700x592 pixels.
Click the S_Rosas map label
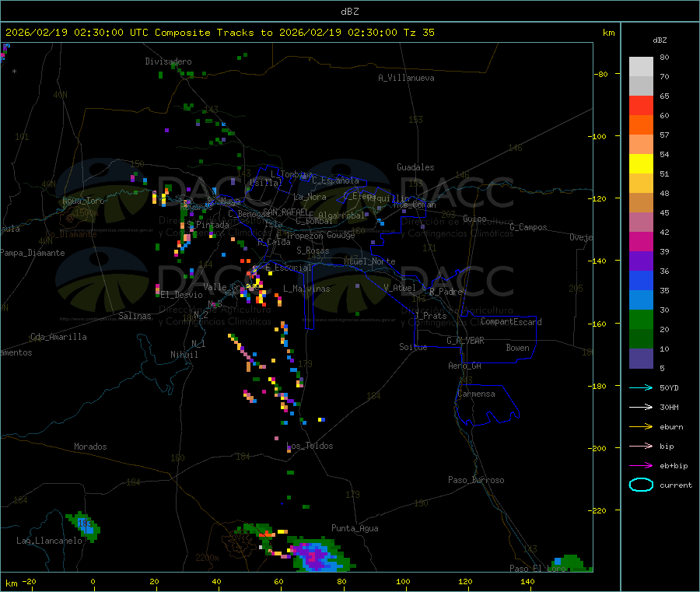[x=313, y=250]
